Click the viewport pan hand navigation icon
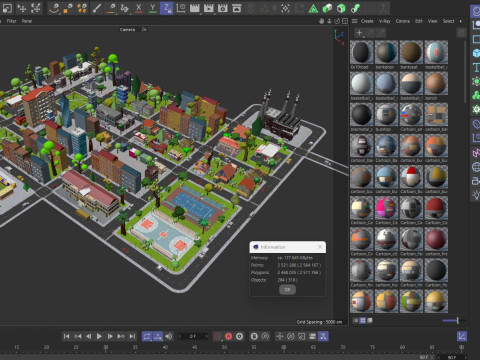The width and height of the screenshot is (480, 360). click(x=321, y=21)
